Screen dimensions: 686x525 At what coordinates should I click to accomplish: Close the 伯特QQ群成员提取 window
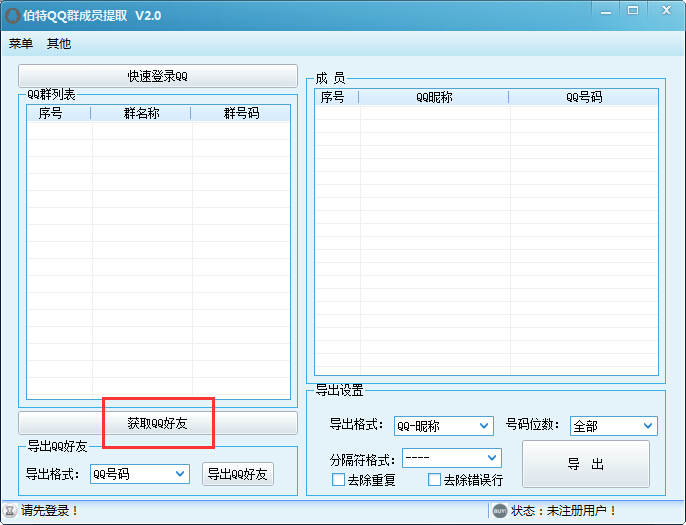(x=666, y=10)
